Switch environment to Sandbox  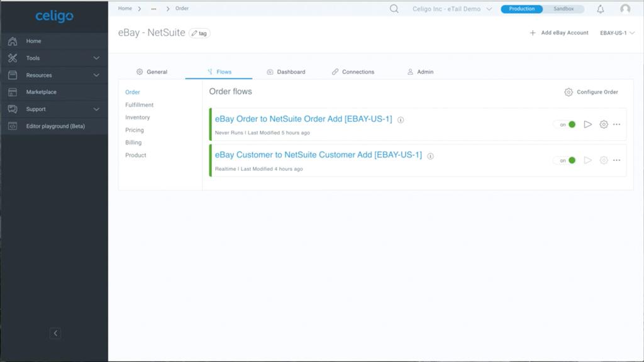tap(563, 9)
